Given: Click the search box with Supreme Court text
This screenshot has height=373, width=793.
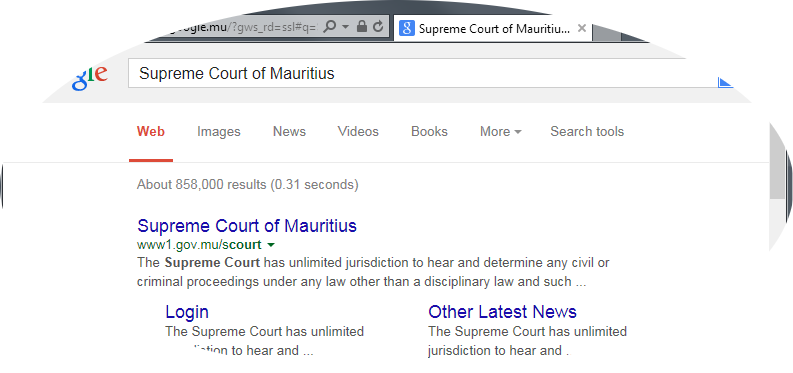Looking at the screenshot, I should pyautogui.click(x=422, y=73).
